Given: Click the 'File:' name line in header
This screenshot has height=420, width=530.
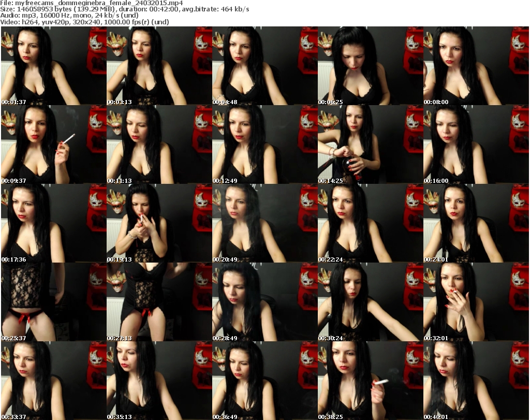Looking at the screenshot, I should coord(92,3).
